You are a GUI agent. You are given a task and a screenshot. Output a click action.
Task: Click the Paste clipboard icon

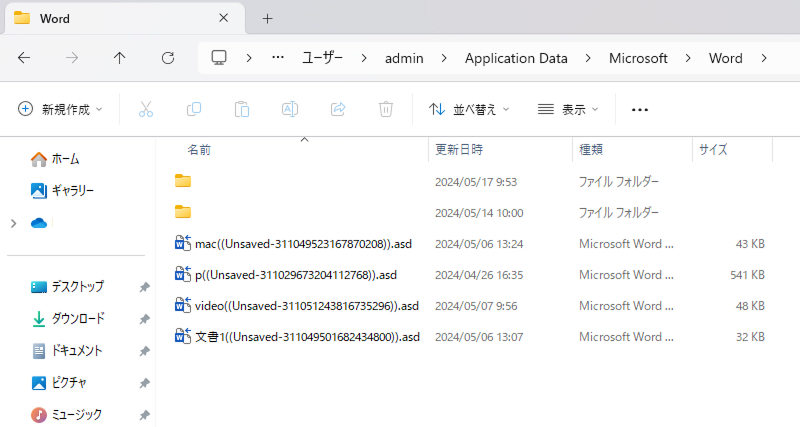point(242,109)
